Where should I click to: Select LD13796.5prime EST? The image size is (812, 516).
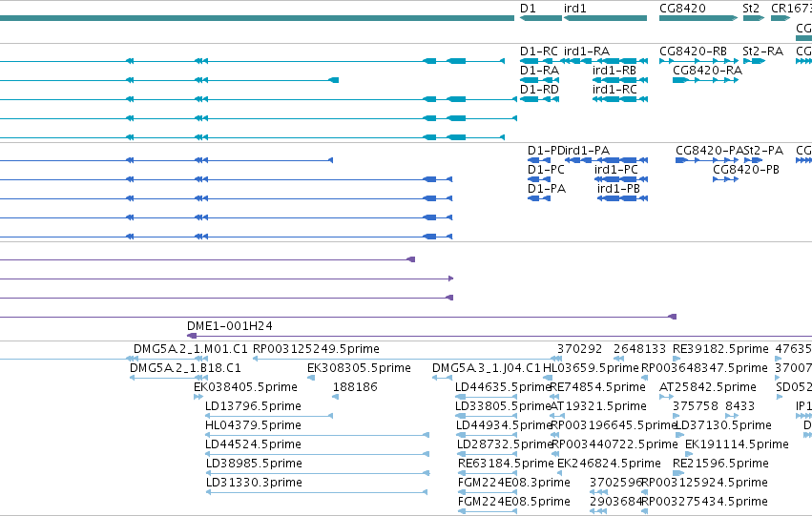[x=269, y=416]
